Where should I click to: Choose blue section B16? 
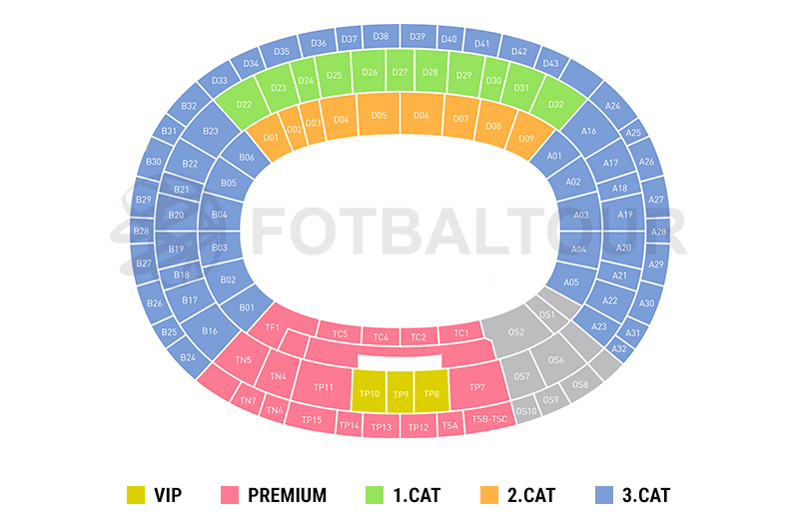click(210, 330)
